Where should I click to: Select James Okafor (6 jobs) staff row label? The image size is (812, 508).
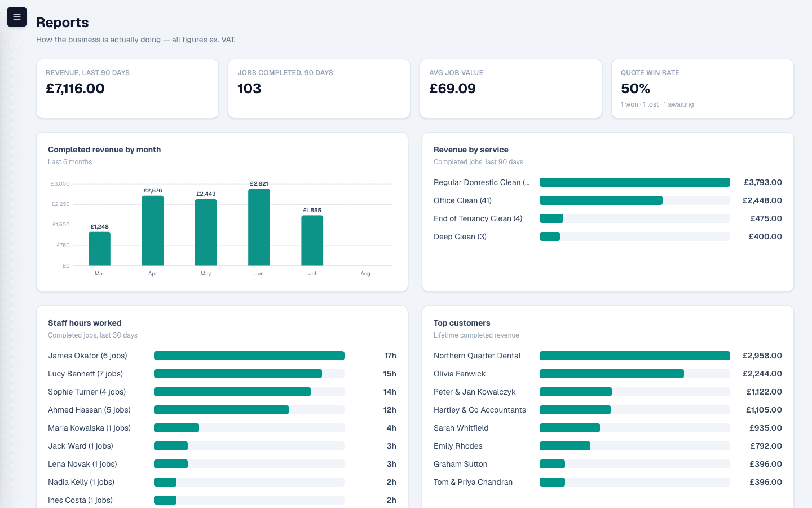pyautogui.click(x=87, y=356)
